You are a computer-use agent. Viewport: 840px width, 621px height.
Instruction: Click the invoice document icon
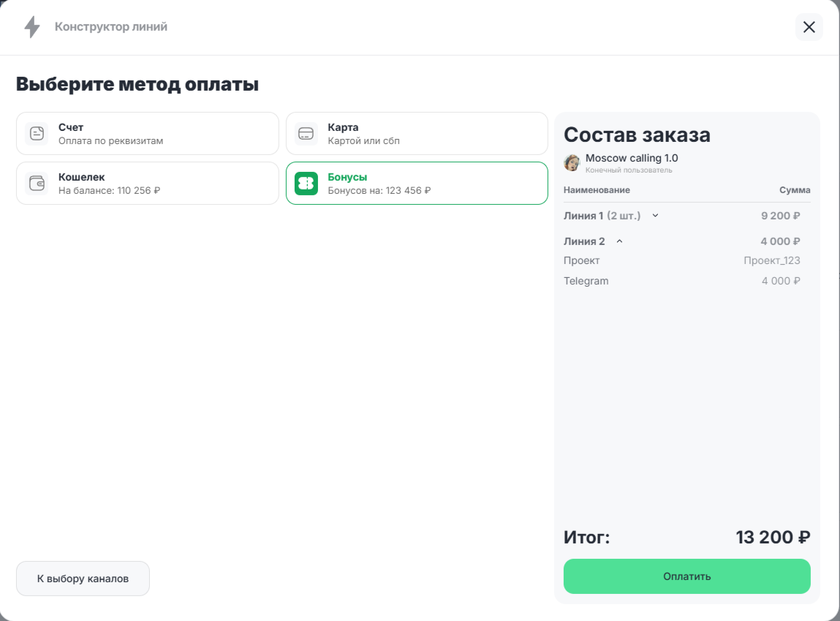coord(37,133)
